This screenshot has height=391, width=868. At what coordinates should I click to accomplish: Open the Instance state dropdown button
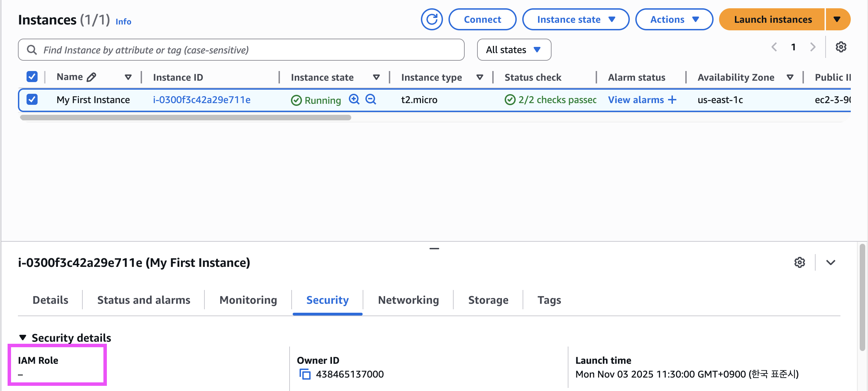tap(576, 20)
